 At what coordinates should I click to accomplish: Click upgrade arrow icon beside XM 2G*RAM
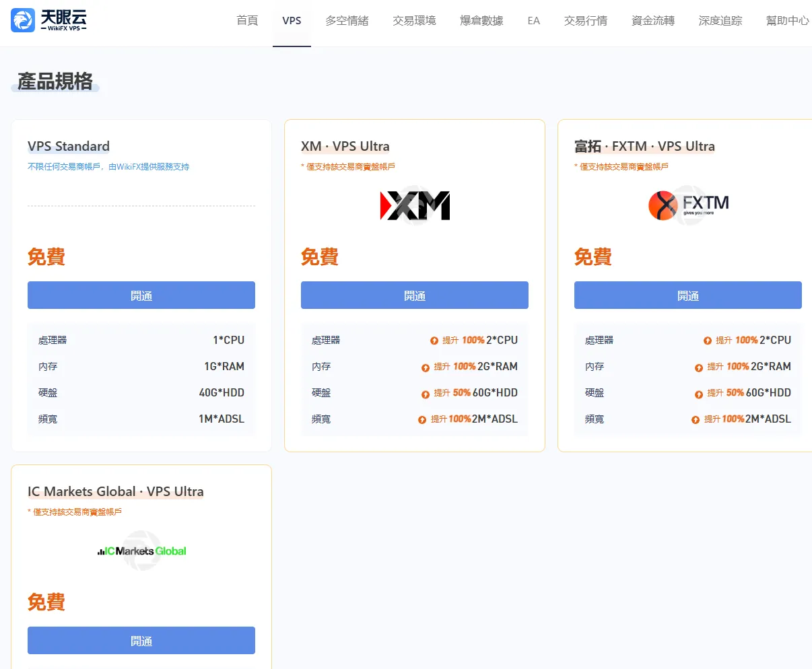coord(426,367)
